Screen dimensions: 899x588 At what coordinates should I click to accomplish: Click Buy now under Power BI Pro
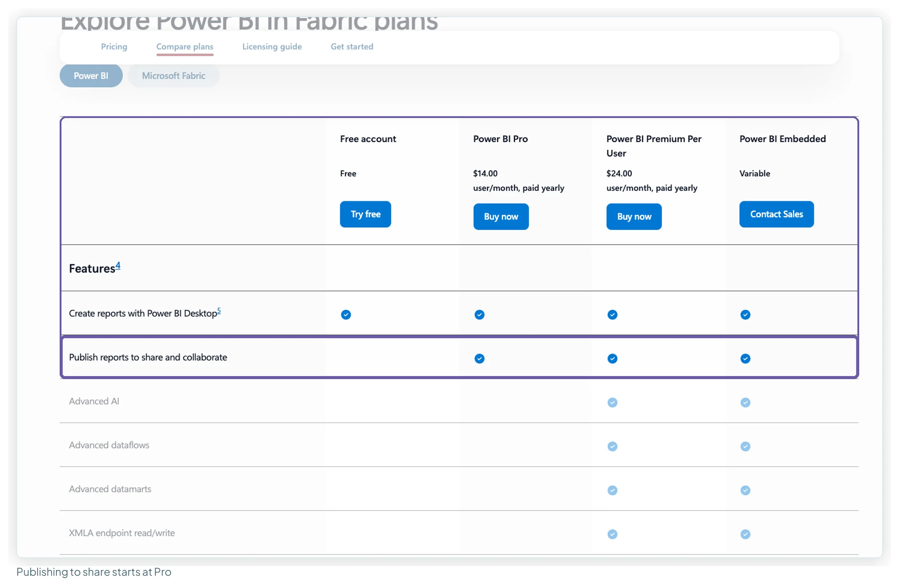pos(501,217)
